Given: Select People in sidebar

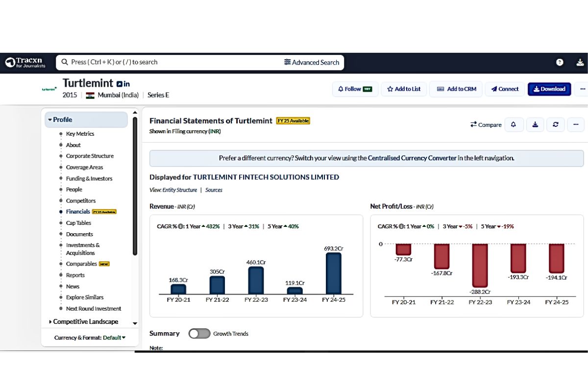Looking at the screenshot, I should pyautogui.click(x=74, y=189).
